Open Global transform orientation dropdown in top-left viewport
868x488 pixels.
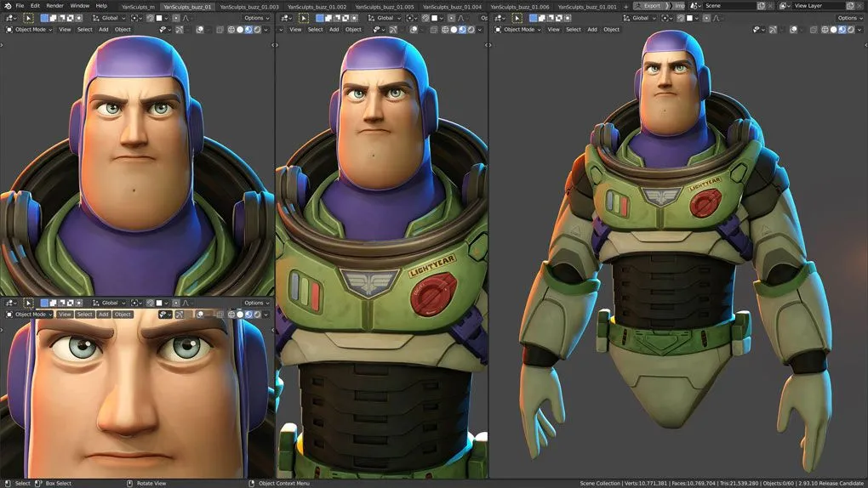(109, 18)
